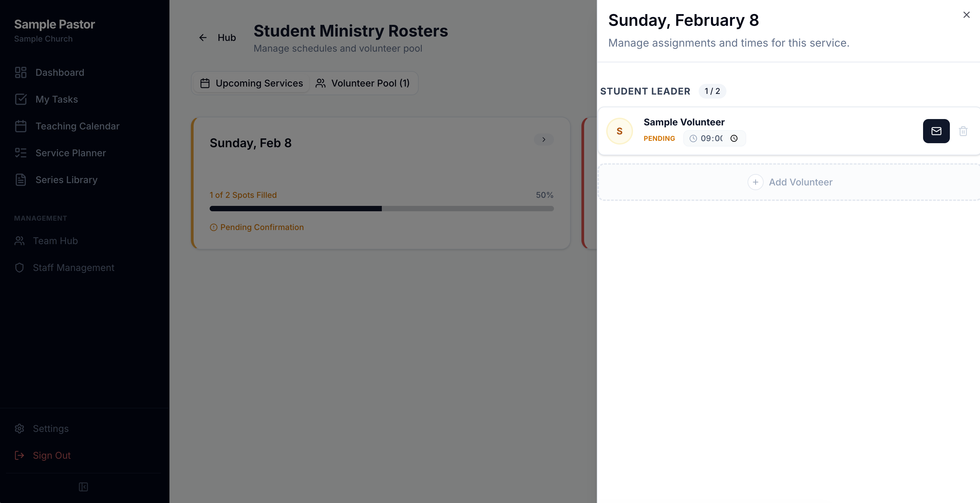Screen dimensions: 980x503
Task: Switch to Upcoming Services tab
Action: click(x=252, y=83)
